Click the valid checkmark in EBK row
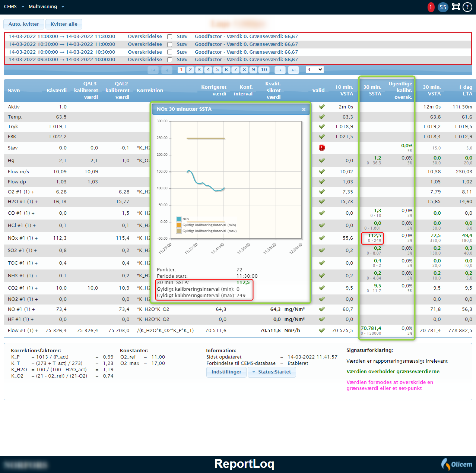This screenshot has width=476, height=473. (x=322, y=136)
